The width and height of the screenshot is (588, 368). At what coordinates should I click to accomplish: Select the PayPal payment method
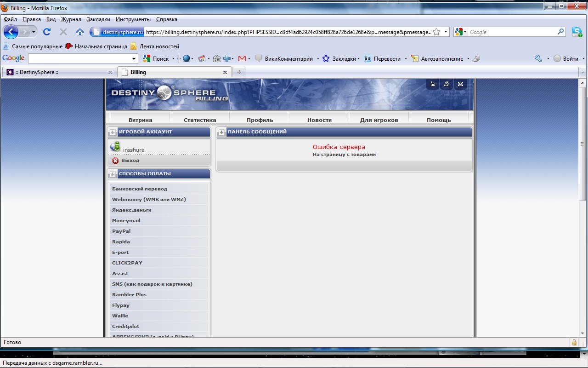pyautogui.click(x=121, y=231)
